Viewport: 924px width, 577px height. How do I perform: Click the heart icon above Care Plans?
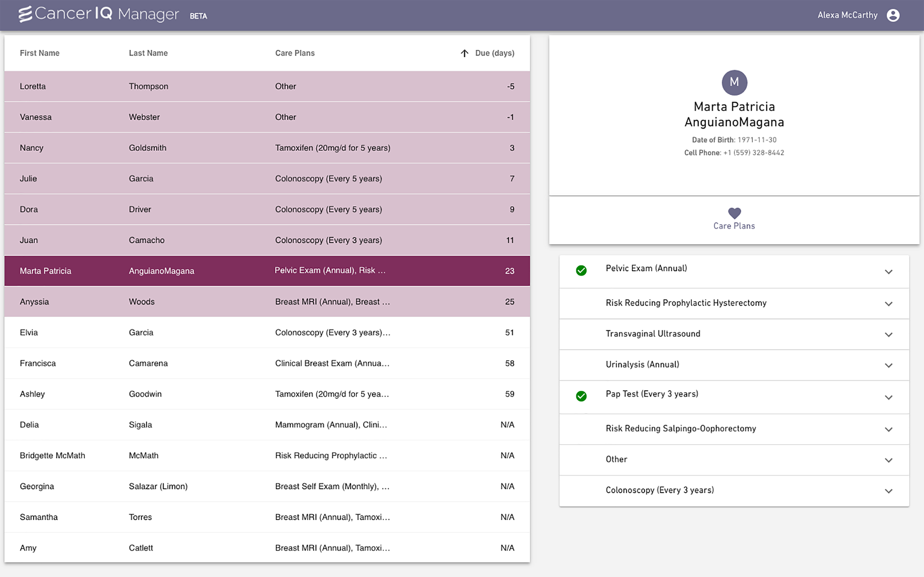coord(734,213)
